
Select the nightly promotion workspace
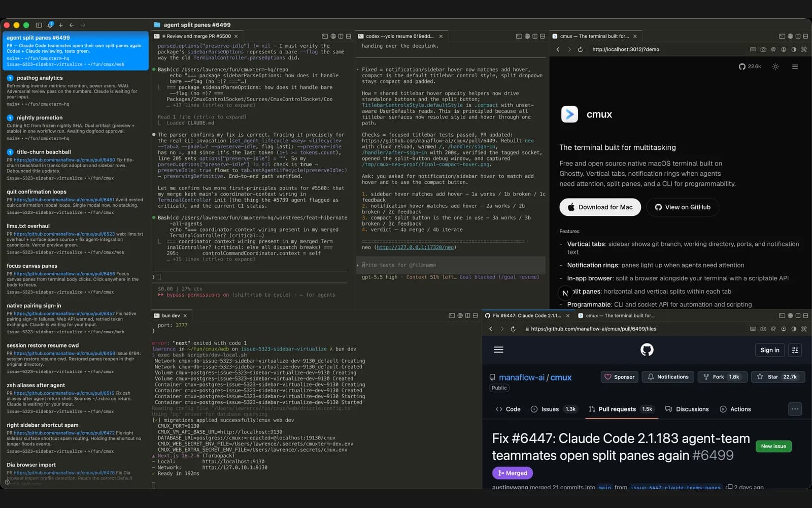(75, 128)
